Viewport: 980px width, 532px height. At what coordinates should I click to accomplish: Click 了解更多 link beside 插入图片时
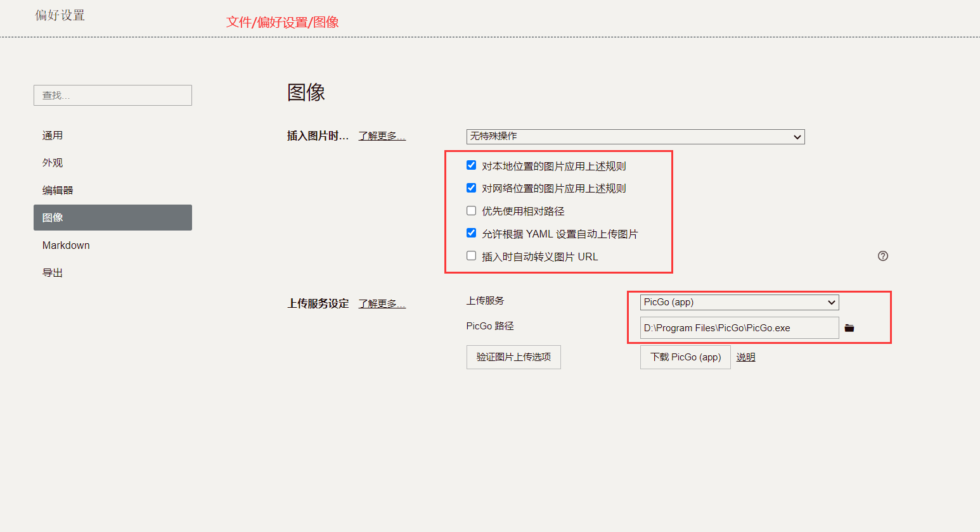click(x=382, y=136)
